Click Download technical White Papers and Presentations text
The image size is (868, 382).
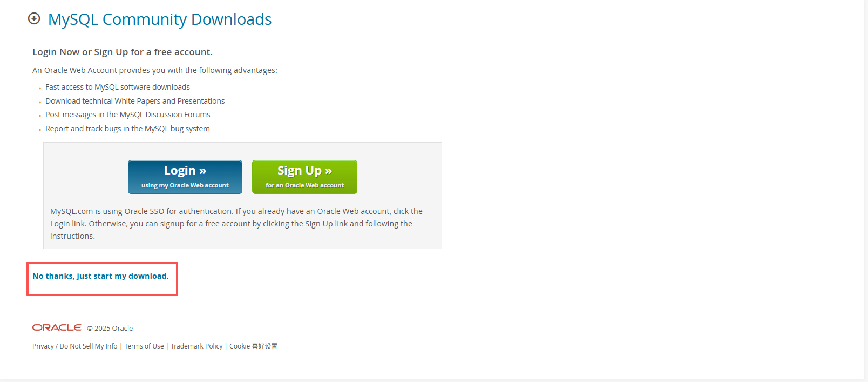(x=135, y=101)
